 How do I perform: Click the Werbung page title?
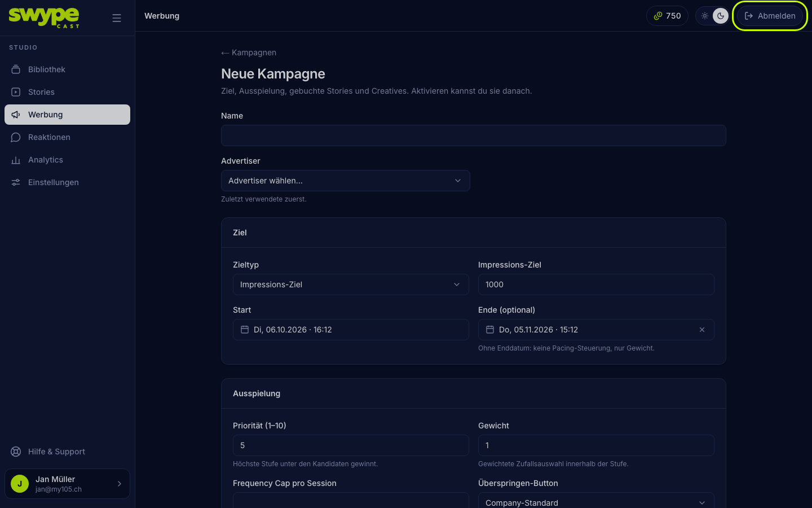[162, 16]
